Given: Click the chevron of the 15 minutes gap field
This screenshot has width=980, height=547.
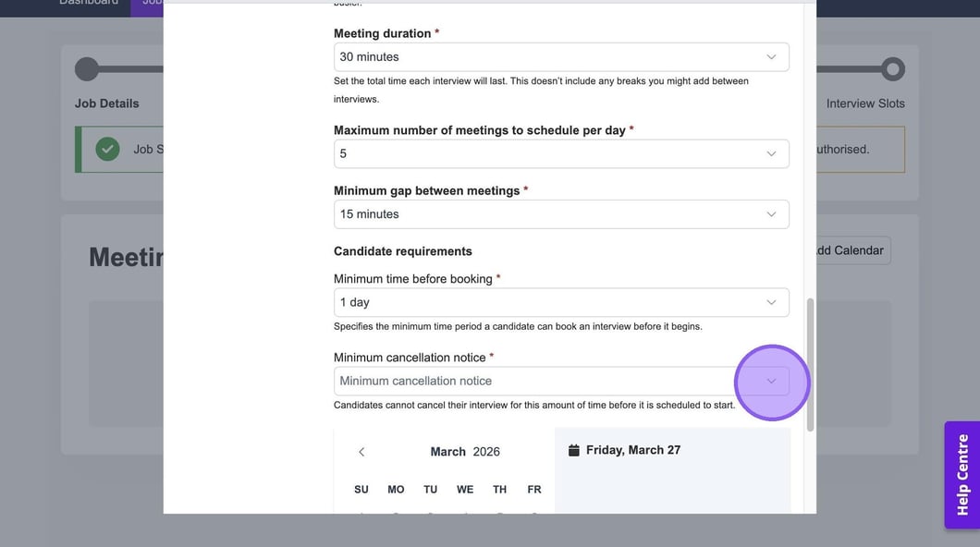Looking at the screenshot, I should (x=771, y=214).
